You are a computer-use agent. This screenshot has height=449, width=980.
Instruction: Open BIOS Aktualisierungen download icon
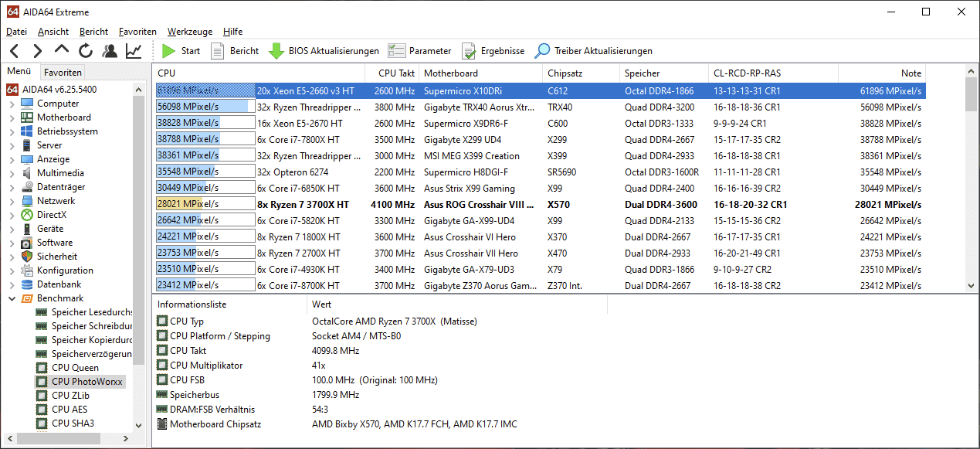324,51
